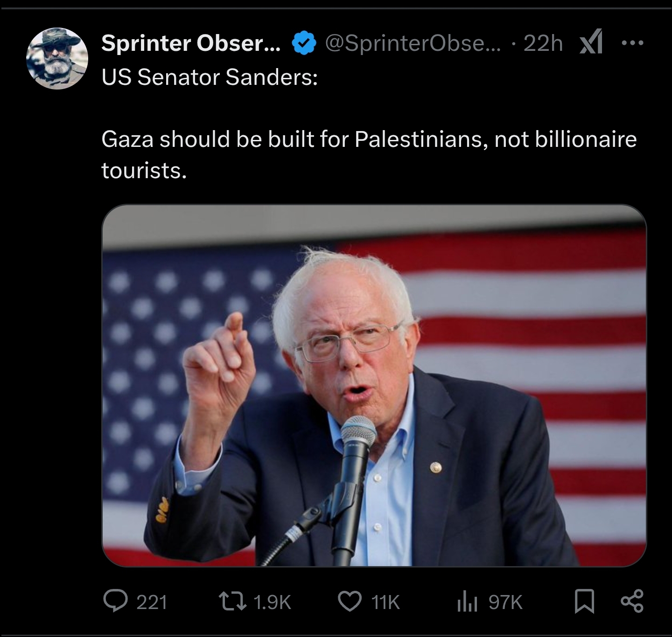Image resolution: width=672 pixels, height=637 pixels.
Task: Open the Grok explain-post icon
Action: pyautogui.click(x=590, y=43)
